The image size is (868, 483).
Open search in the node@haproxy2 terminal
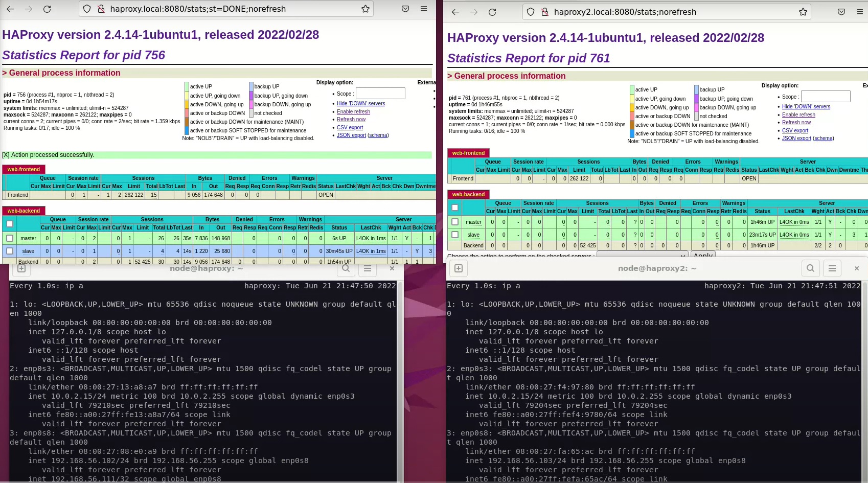tap(811, 268)
